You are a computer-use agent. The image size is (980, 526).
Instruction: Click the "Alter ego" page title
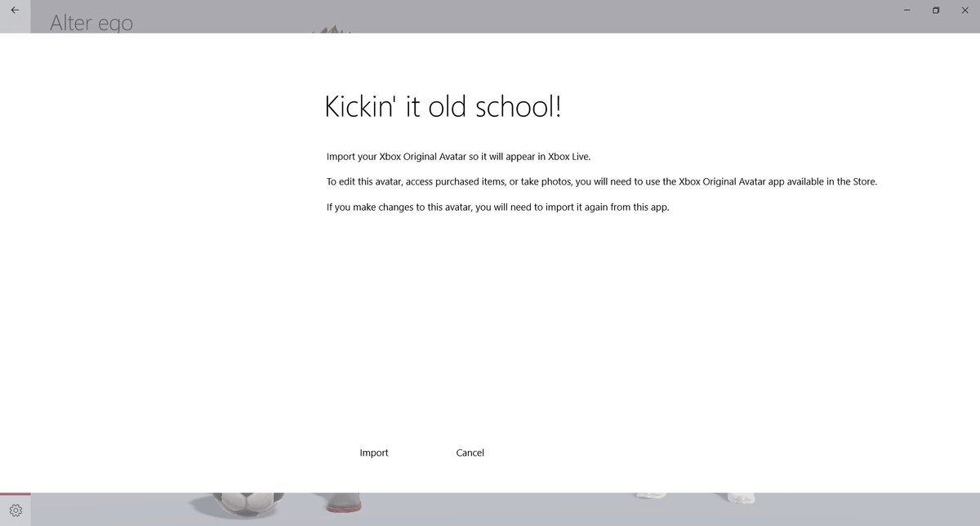click(91, 23)
